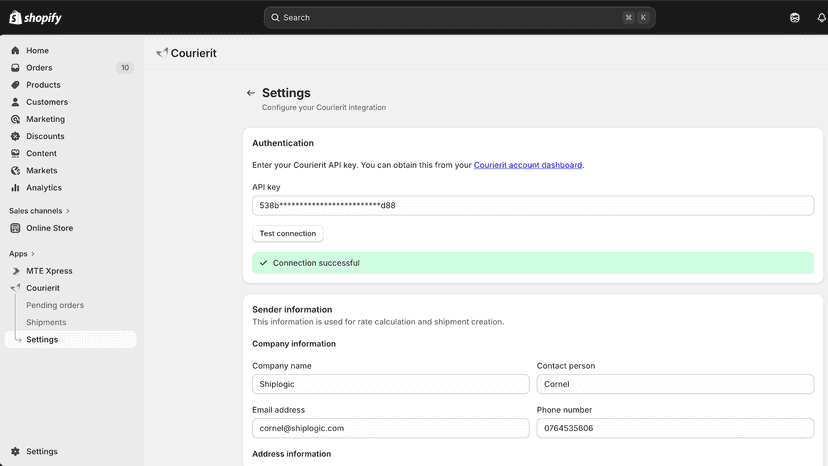Click the Content image icon
This screenshot has width=828, height=466.
click(15, 154)
